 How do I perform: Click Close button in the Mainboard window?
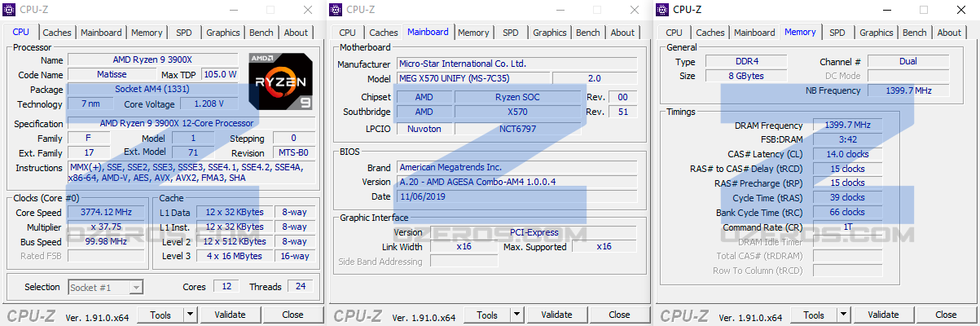tap(619, 315)
